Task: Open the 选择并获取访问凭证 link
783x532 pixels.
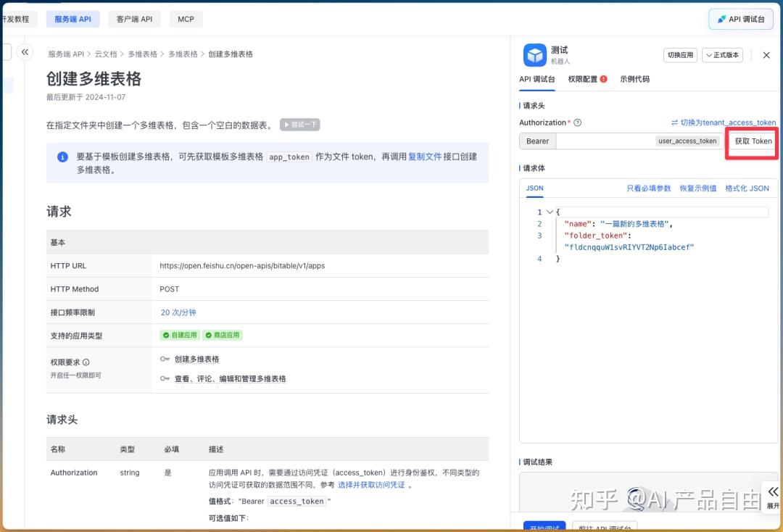Action: pos(371,485)
